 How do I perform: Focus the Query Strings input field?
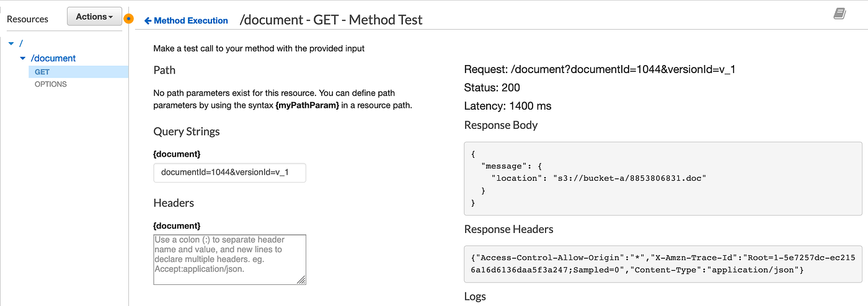point(229,173)
